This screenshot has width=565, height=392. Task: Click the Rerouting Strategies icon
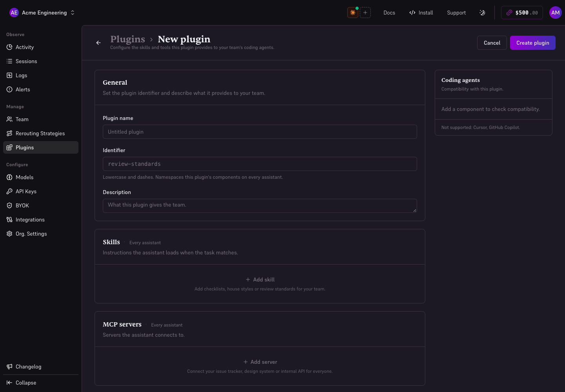coord(9,133)
